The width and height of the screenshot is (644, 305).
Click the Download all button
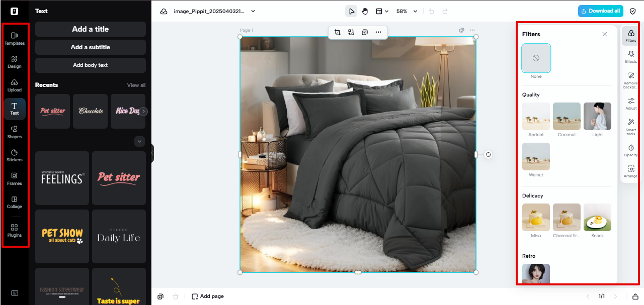pyautogui.click(x=601, y=11)
